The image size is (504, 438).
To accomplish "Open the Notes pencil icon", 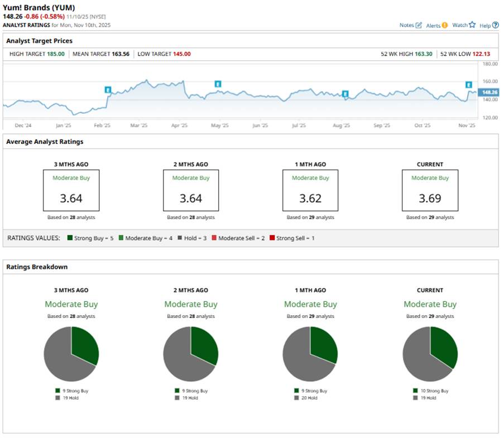I will pyautogui.click(x=419, y=25).
